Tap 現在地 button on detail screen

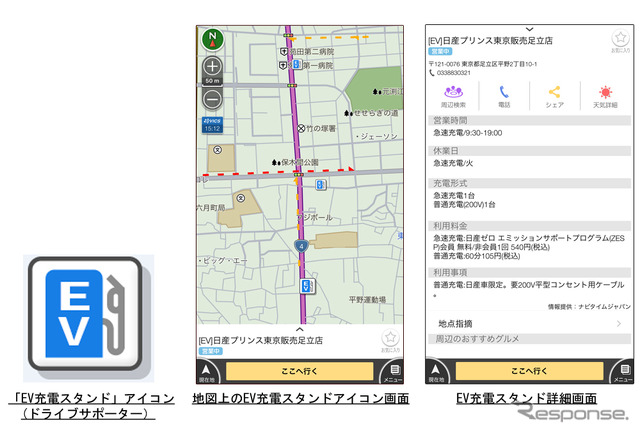click(x=436, y=372)
